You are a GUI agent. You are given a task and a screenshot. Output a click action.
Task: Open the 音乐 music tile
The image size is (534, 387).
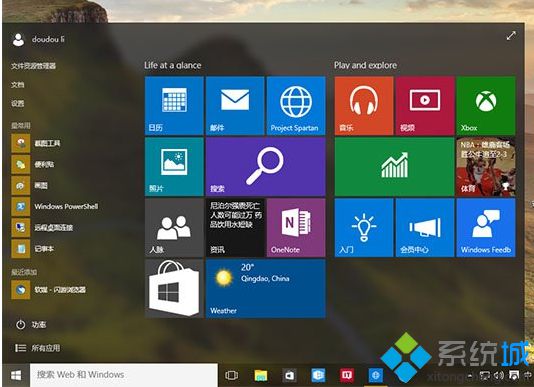pyautogui.click(x=364, y=106)
